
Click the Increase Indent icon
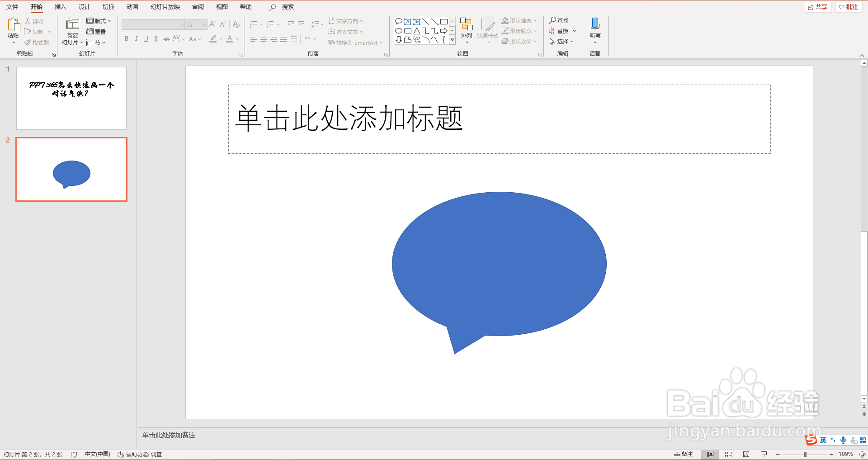[x=301, y=24]
